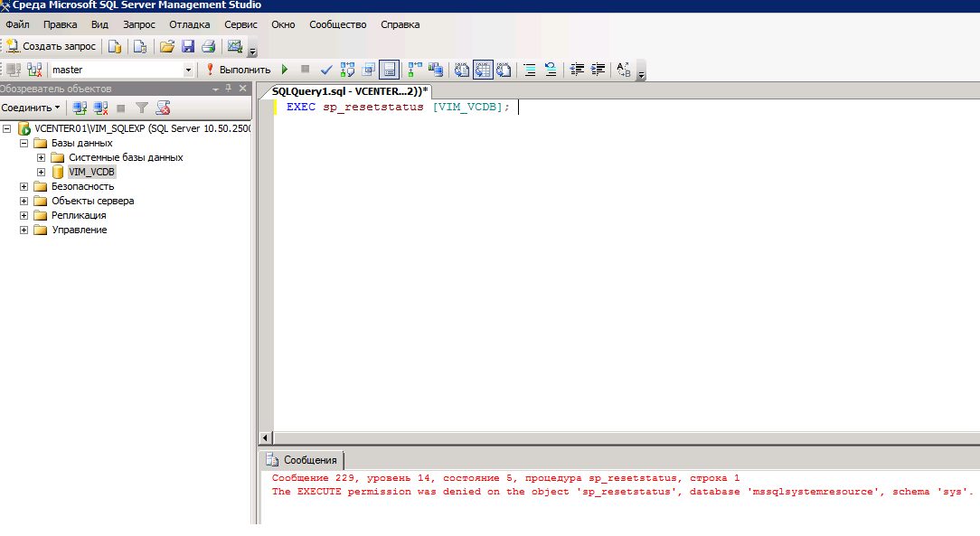Open the Отладка menu
This screenshot has height=536, width=980.
pos(189,24)
